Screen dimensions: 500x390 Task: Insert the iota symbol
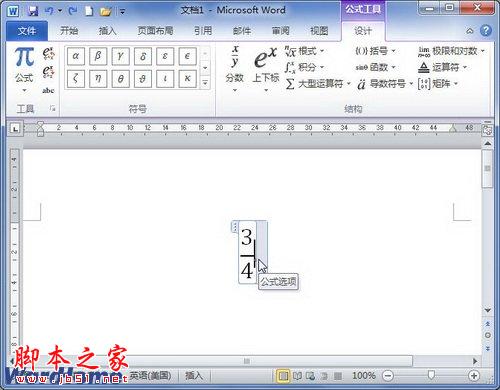pos(165,79)
